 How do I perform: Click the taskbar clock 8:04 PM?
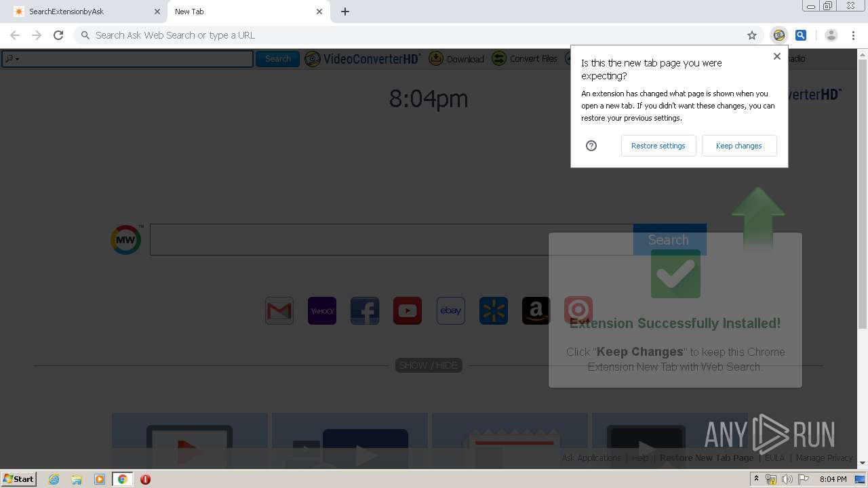click(833, 479)
